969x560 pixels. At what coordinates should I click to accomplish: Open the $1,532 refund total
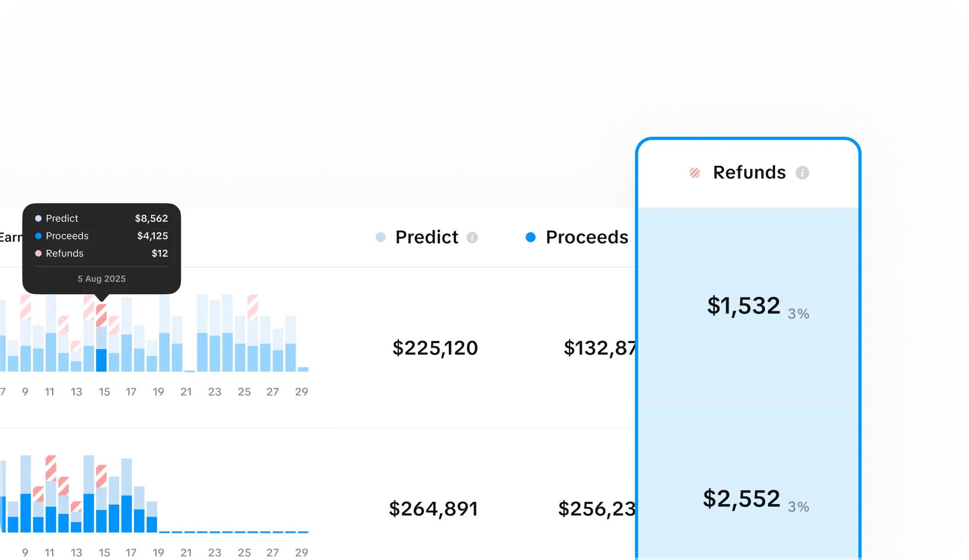pyautogui.click(x=743, y=305)
